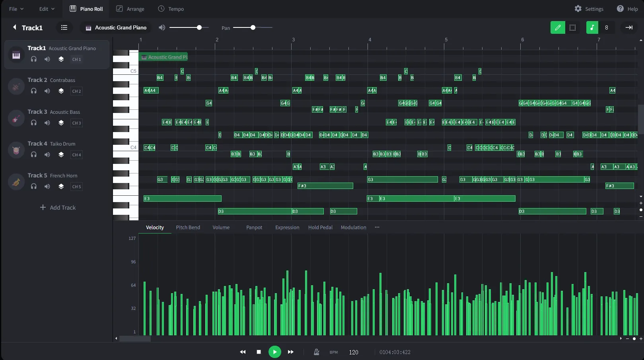Fast forward playback

[291, 352]
